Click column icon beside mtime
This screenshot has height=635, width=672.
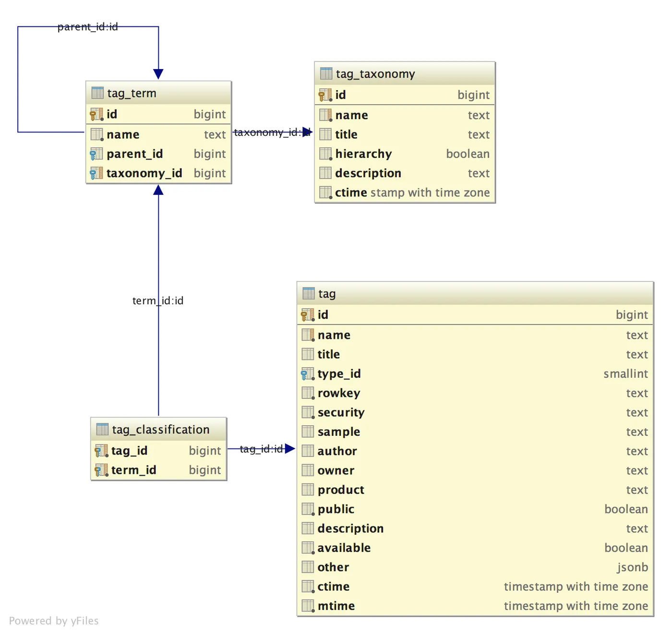[x=308, y=606]
